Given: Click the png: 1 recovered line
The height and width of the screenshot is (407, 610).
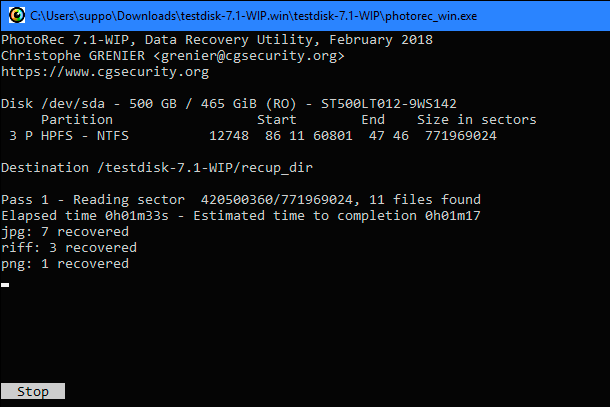Looking at the screenshot, I should tap(65, 263).
